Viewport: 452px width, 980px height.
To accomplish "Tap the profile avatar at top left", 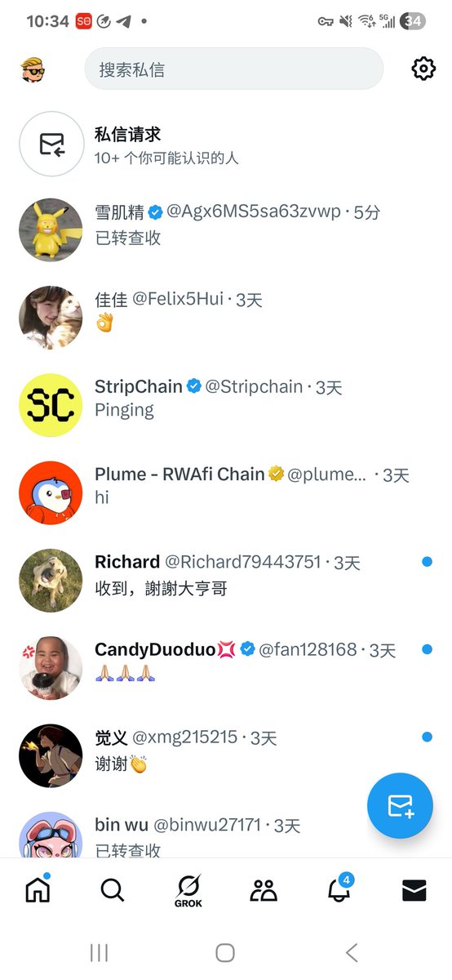I will coord(33,69).
